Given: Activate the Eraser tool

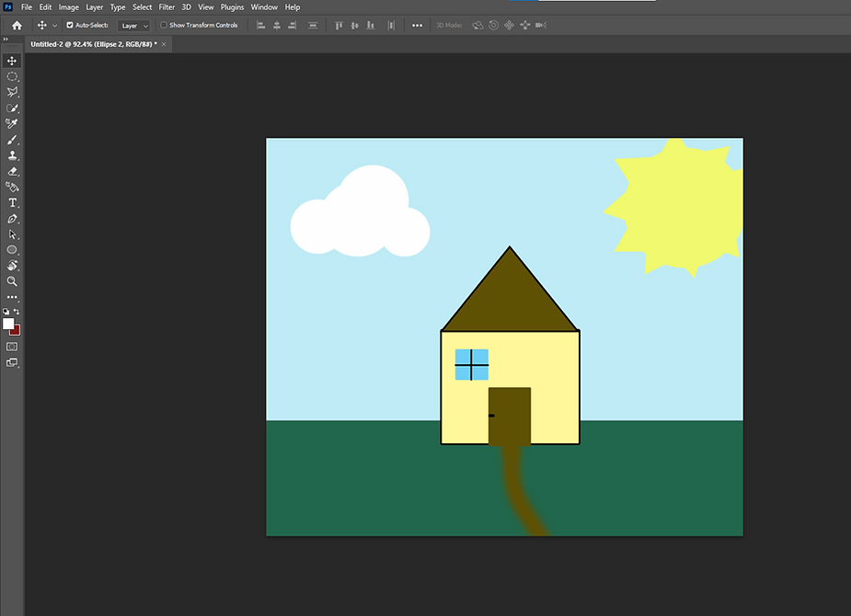Looking at the screenshot, I should click(x=12, y=171).
